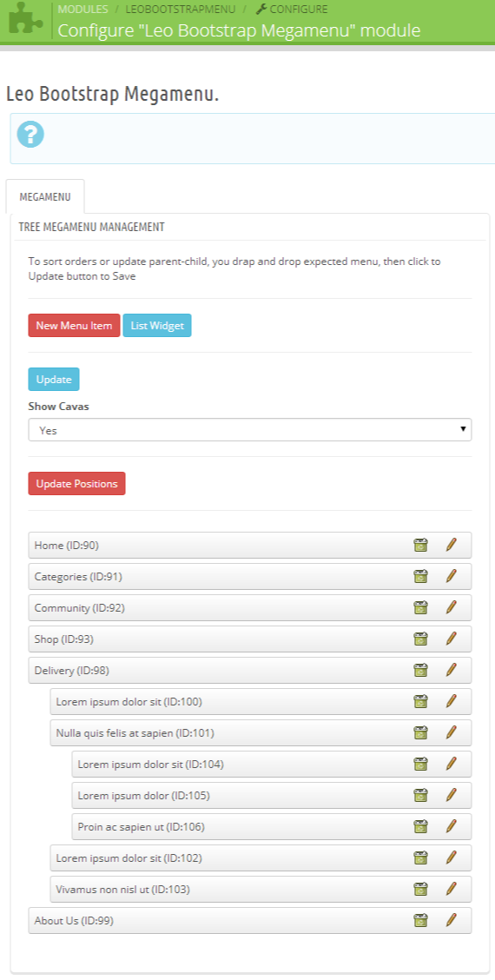The width and height of the screenshot is (495, 980).
Task: Click the red Update Positions button
Action: pos(77,484)
